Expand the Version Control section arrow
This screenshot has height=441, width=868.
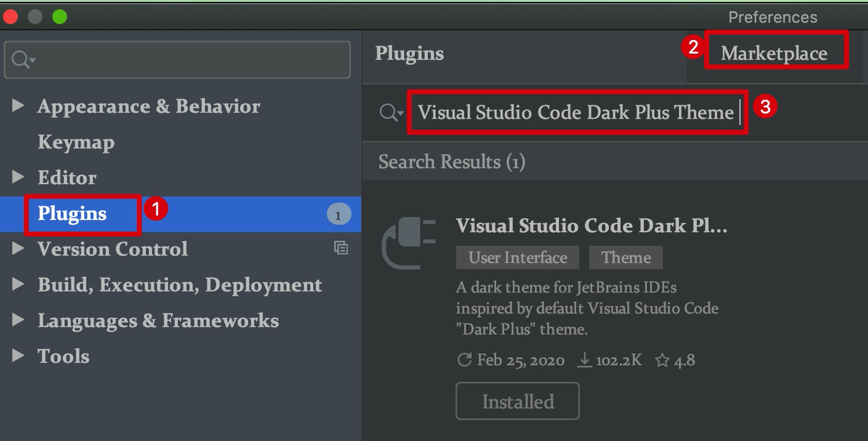(18, 249)
